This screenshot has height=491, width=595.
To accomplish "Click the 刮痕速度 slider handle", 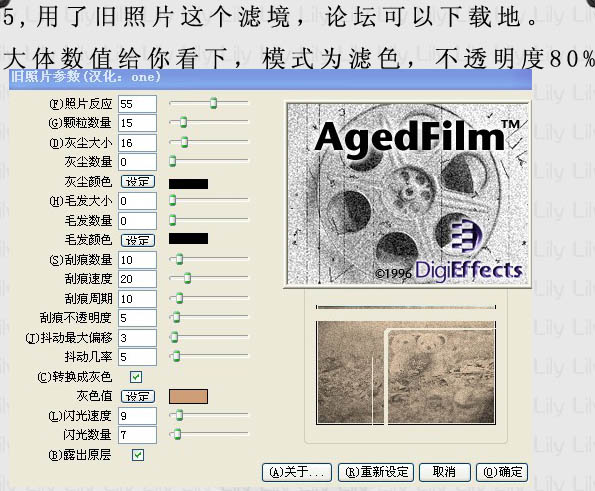I will (x=187, y=278).
